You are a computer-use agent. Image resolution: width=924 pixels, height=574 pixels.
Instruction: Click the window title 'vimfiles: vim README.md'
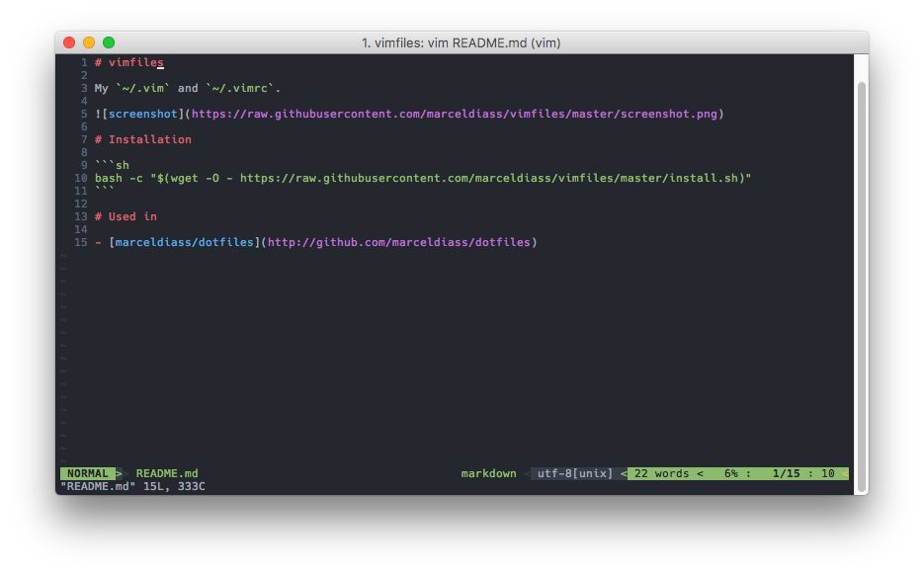tap(461, 43)
